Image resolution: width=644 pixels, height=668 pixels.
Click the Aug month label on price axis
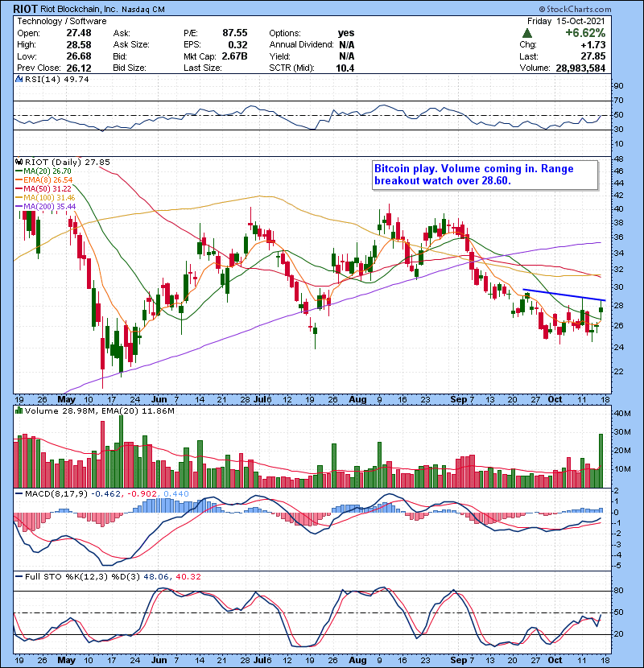pos(357,400)
